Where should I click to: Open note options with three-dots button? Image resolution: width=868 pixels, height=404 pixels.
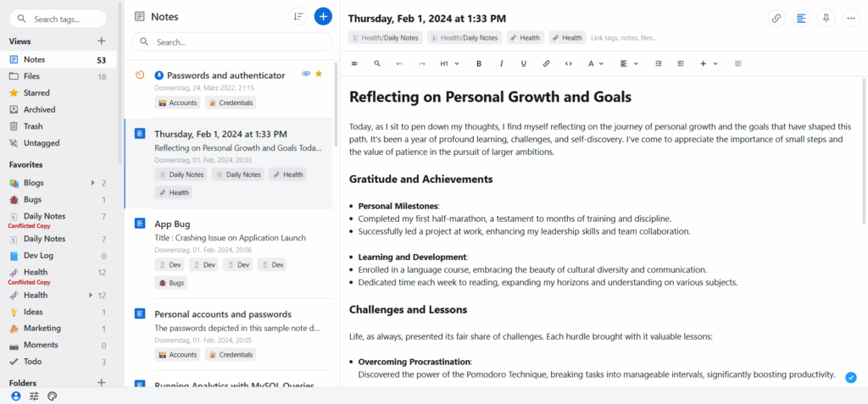tap(851, 19)
